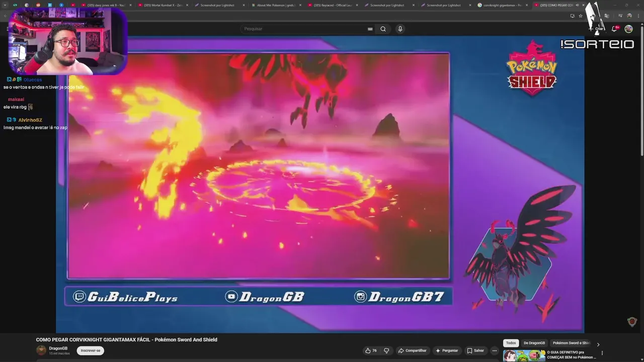Open the DragonGB channel avatar
This screenshot has height=362, width=644.
(41, 350)
